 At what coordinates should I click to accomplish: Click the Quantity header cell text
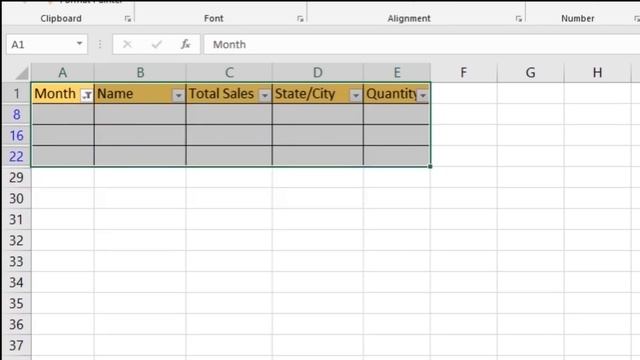(391, 94)
